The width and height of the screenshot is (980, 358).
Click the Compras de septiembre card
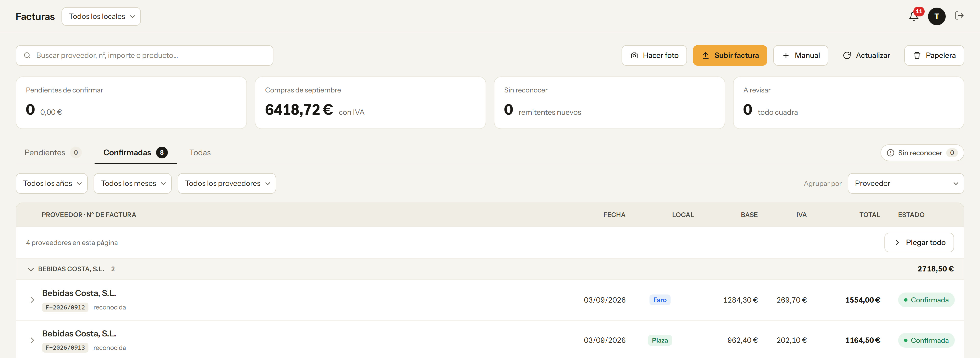coord(370,103)
